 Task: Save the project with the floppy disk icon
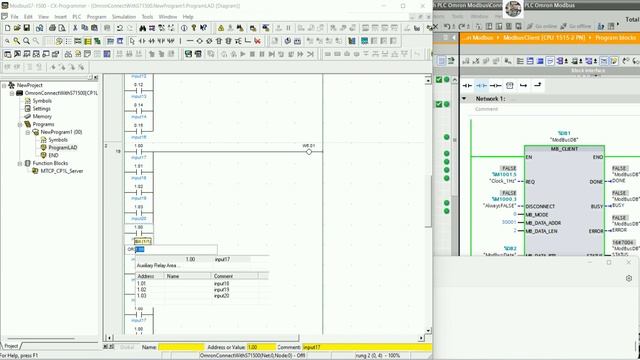pyautogui.click(x=27, y=28)
